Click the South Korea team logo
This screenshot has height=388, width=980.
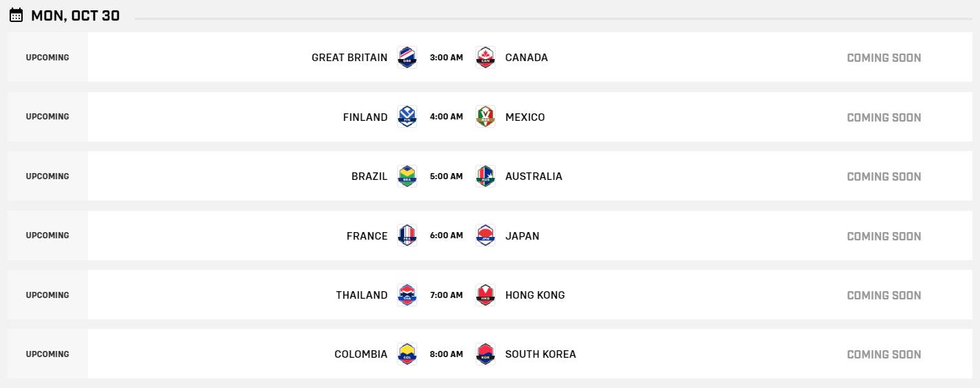click(485, 354)
